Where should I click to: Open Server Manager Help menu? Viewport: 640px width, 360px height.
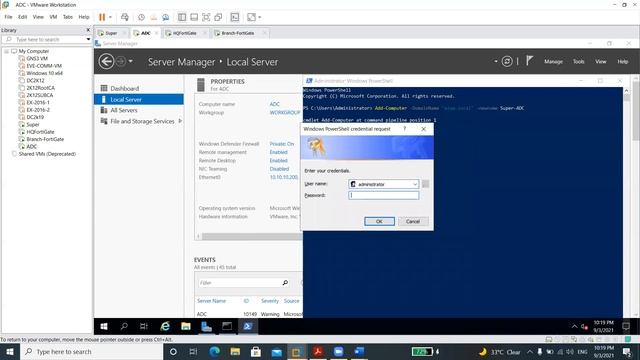622,62
